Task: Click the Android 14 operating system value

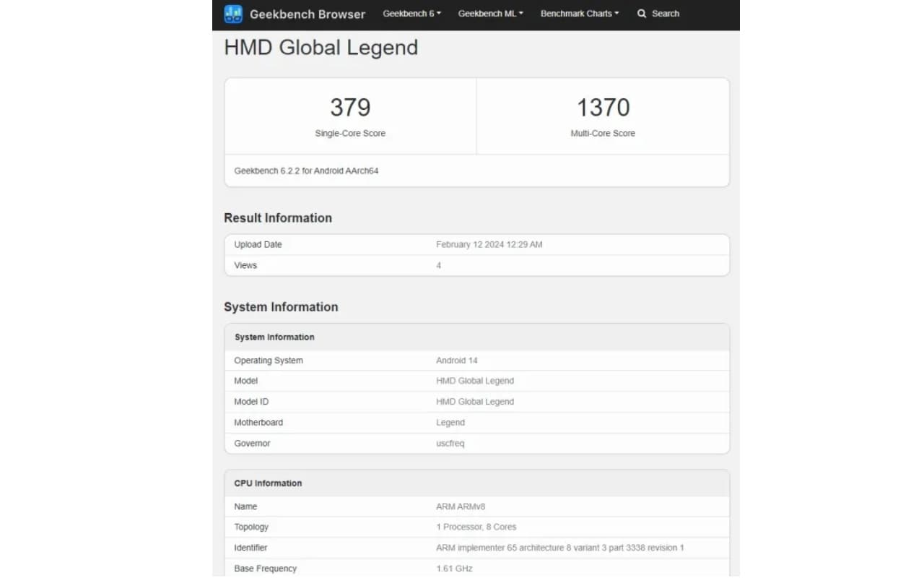Action: coord(456,361)
